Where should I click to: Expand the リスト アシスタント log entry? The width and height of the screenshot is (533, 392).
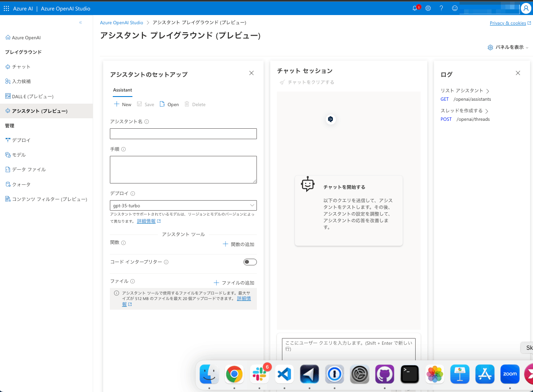[465, 91]
